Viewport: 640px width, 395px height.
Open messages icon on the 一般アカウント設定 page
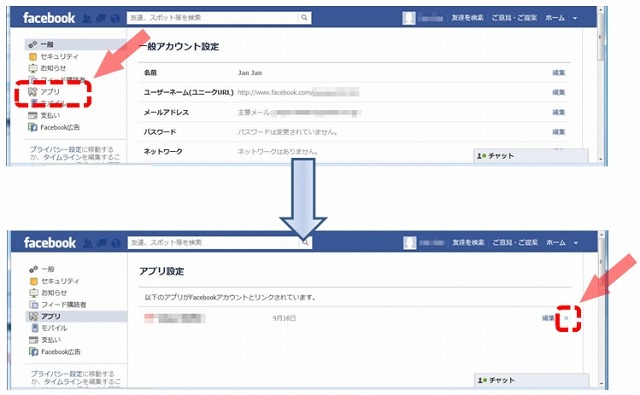tap(101, 18)
